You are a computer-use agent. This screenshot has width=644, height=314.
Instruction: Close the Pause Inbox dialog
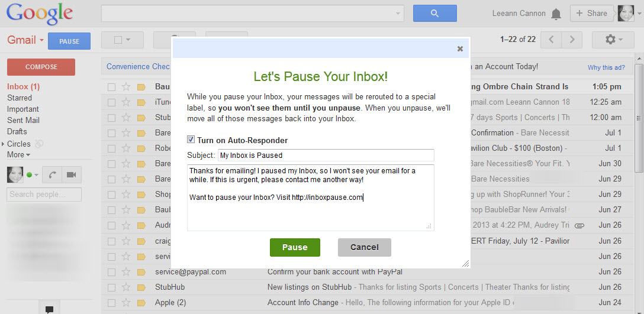[460, 49]
